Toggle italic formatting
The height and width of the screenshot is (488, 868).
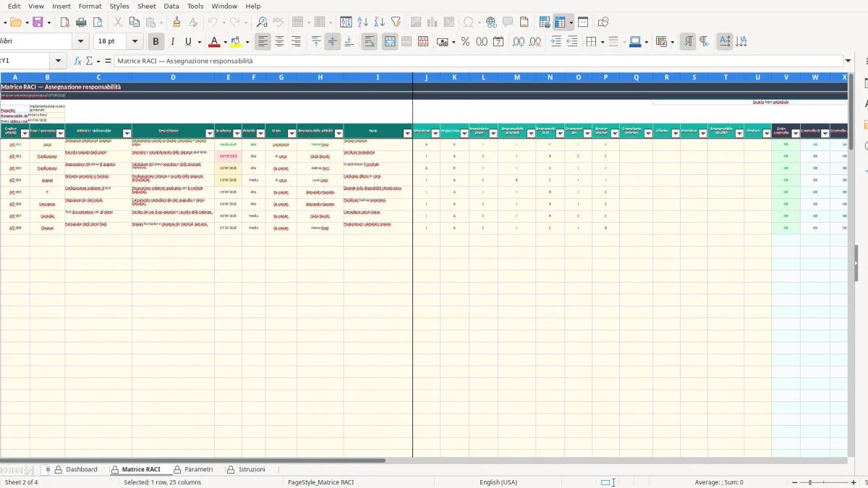[x=172, y=42]
